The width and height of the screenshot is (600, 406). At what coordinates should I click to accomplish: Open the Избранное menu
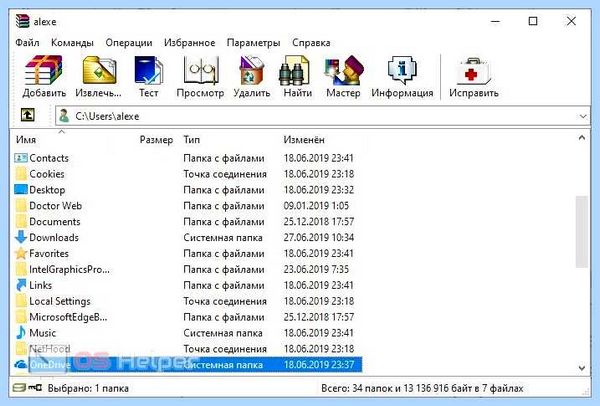(x=189, y=42)
